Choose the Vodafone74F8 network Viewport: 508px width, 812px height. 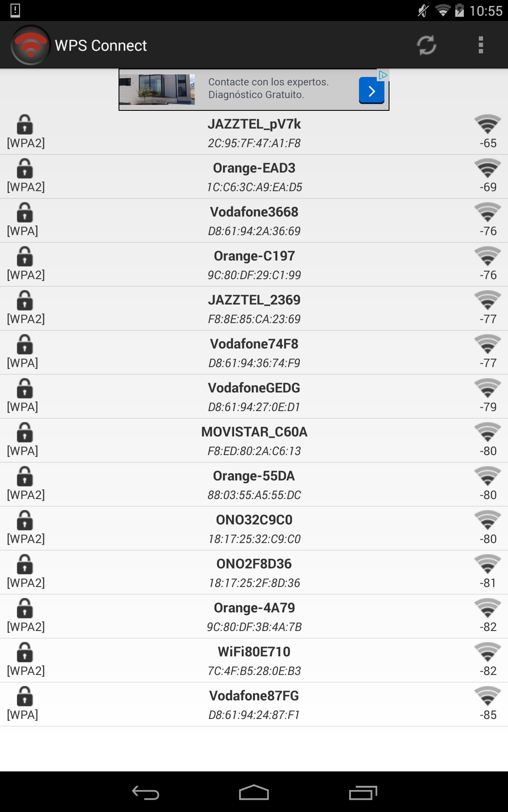[x=254, y=353]
